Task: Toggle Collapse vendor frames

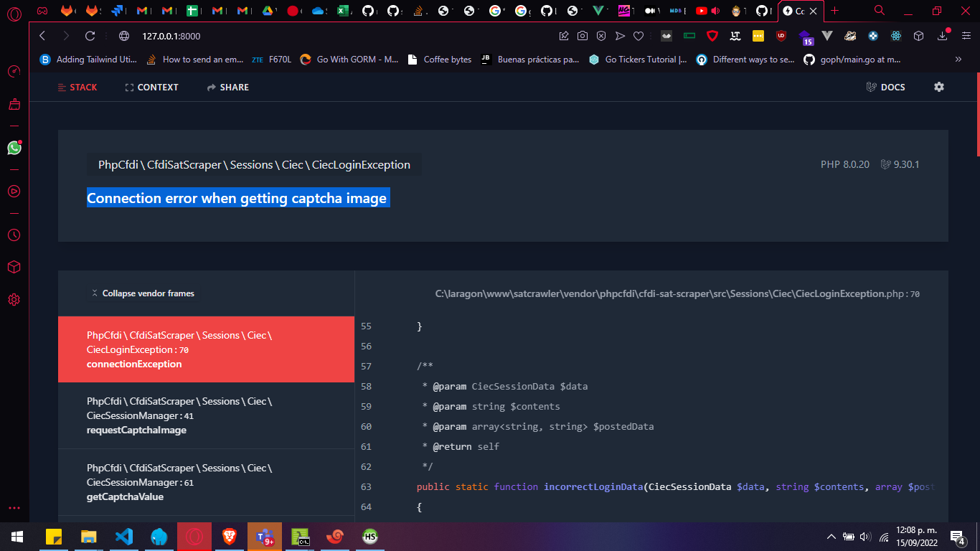Action: 143,293
